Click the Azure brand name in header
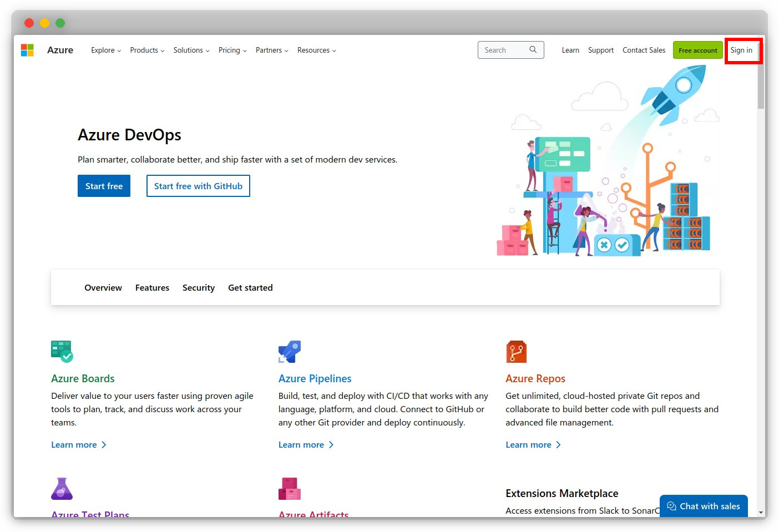779x532 pixels. coord(60,50)
